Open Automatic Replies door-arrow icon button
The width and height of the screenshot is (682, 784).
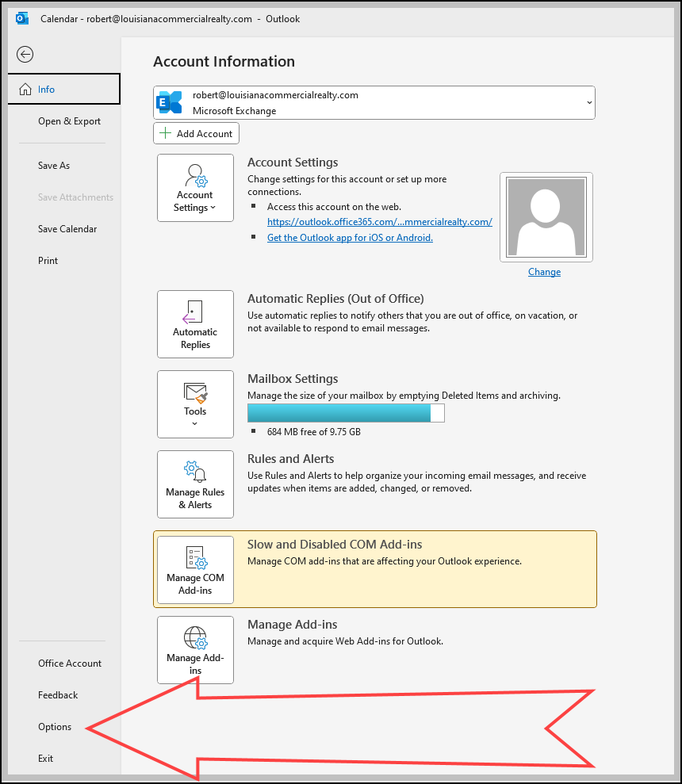coord(195,324)
